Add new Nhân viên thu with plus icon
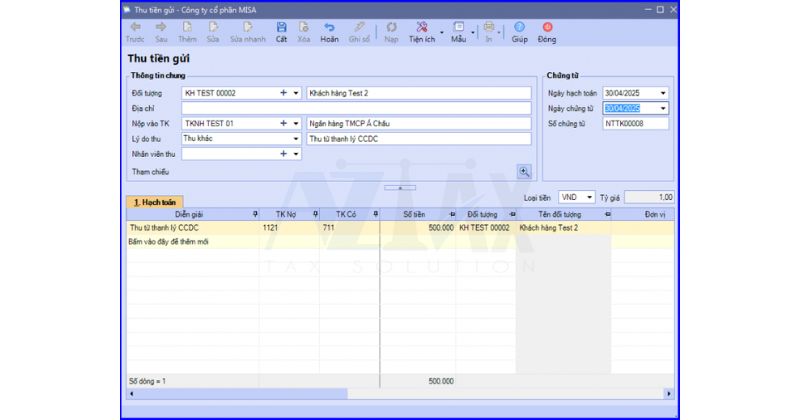The height and width of the screenshot is (420, 800). pos(283,154)
